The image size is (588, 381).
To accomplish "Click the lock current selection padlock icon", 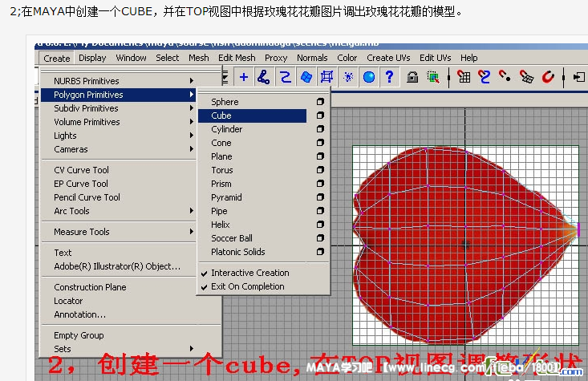I will tap(412, 77).
